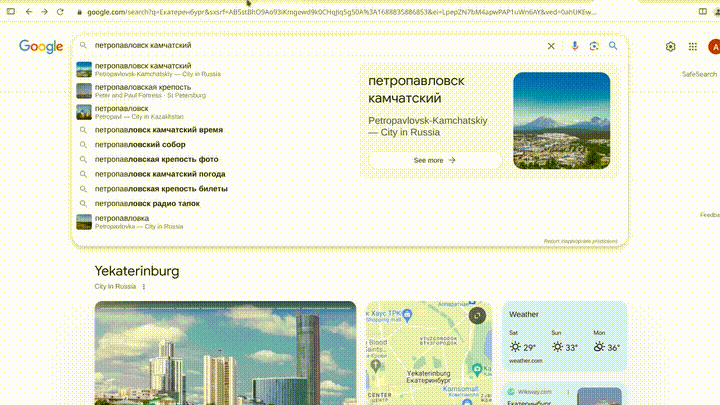Open the sidebar panel icon left of back arrow

pyautogui.click(x=11, y=11)
